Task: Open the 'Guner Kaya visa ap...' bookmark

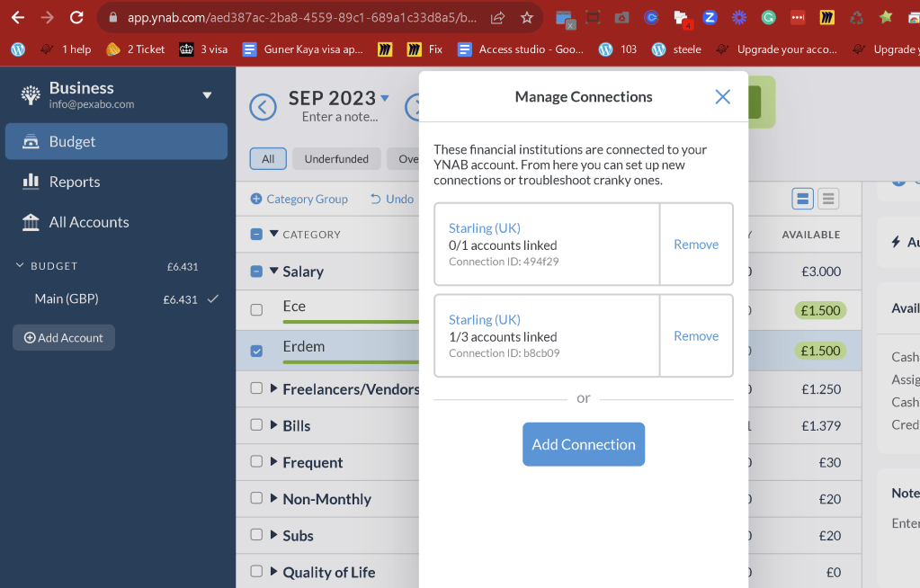Action: (x=303, y=49)
